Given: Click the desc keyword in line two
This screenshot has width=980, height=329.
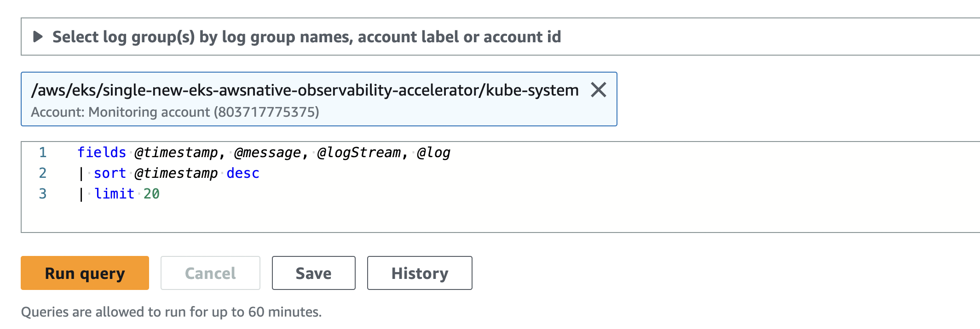Looking at the screenshot, I should tap(242, 173).
